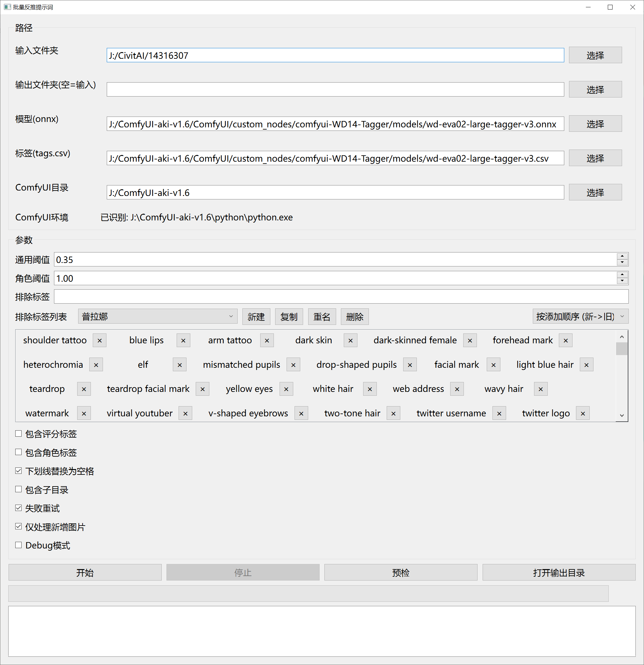The height and width of the screenshot is (665, 644).
Task: Click × next to 'watermark' tag
Action: 84,413
